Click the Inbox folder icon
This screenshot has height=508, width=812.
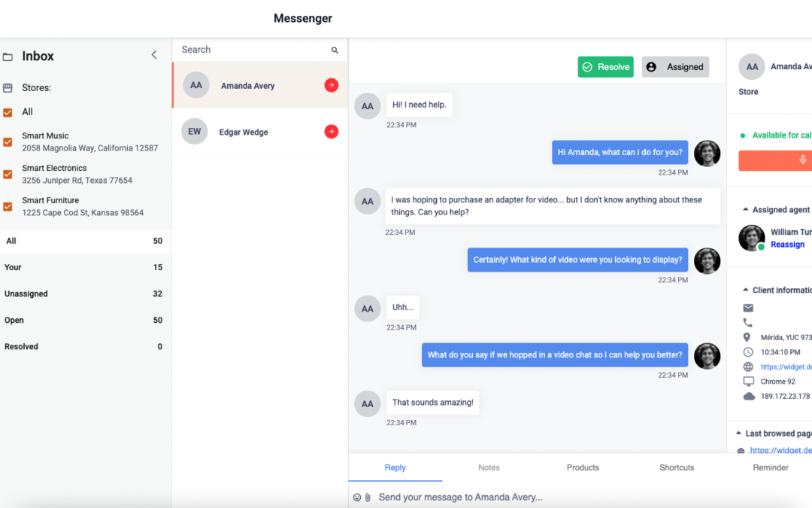[8, 56]
